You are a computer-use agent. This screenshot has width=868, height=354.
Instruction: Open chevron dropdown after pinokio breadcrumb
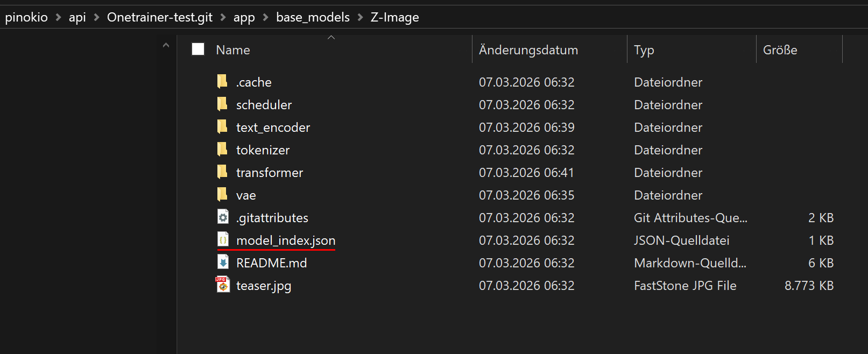[58, 17]
